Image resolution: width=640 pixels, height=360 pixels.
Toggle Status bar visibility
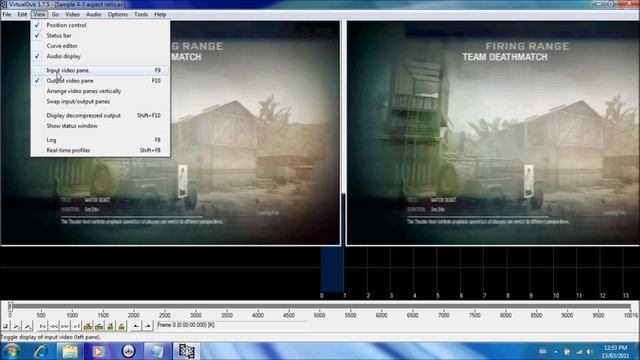tap(100, 36)
